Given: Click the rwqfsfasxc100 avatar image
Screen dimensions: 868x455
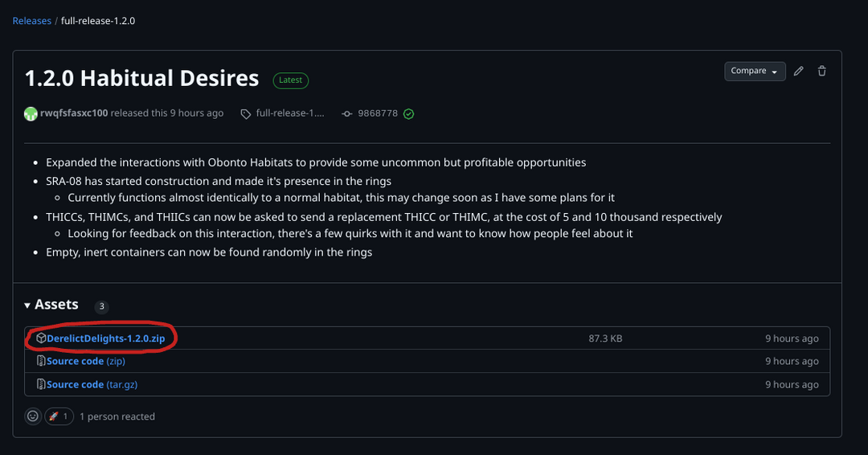Looking at the screenshot, I should (x=31, y=113).
